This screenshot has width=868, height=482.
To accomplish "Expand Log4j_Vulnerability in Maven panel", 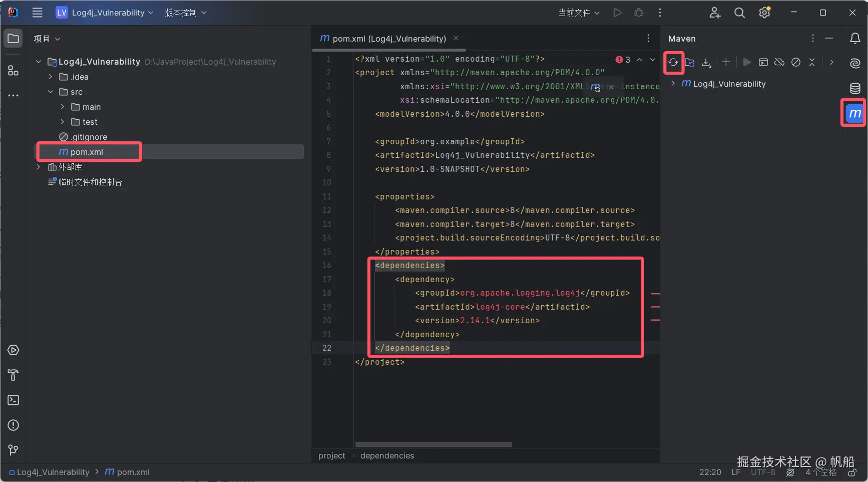I will tap(673, 83).
